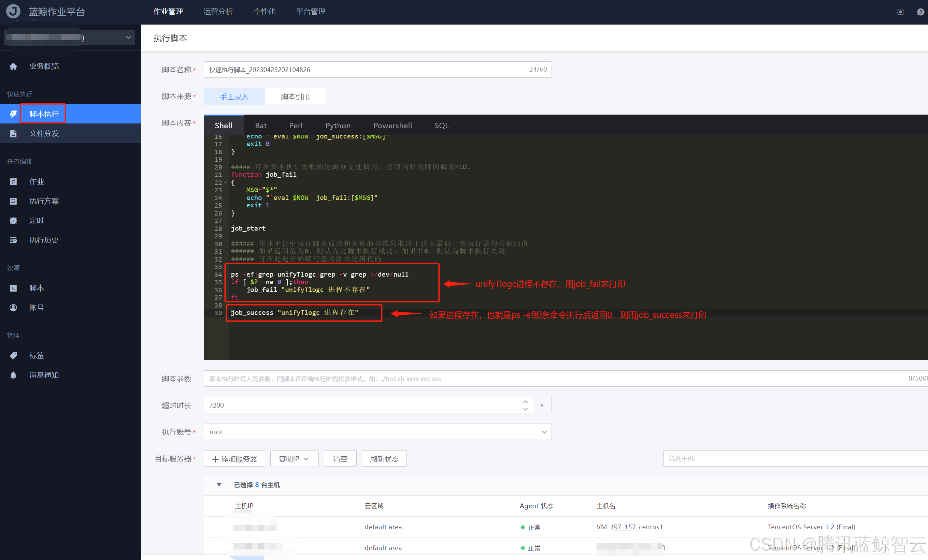Screen dimensions: 928x560
Task: Click the tag icon beside 标签
Action: point(13,356)
